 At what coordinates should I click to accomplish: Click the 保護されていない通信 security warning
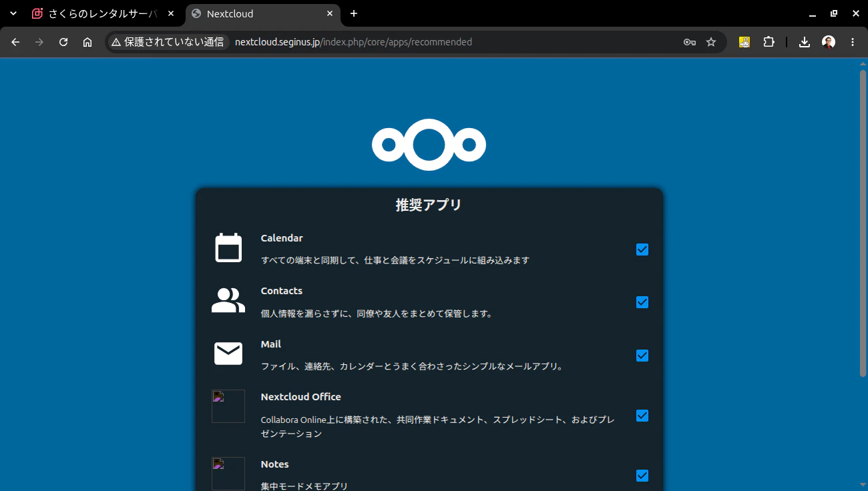(x=168, y=42)
